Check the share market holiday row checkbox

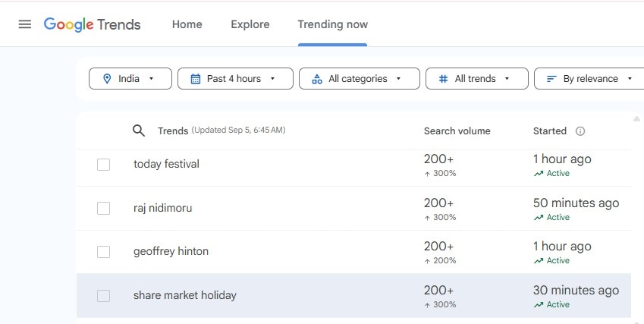pyautogui.click(x=103, y=296)
